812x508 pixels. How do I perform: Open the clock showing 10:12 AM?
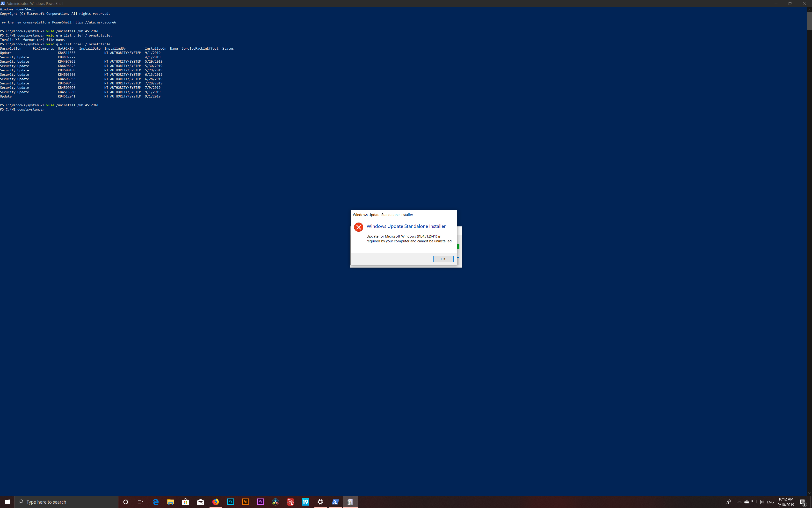click(786, 502)
